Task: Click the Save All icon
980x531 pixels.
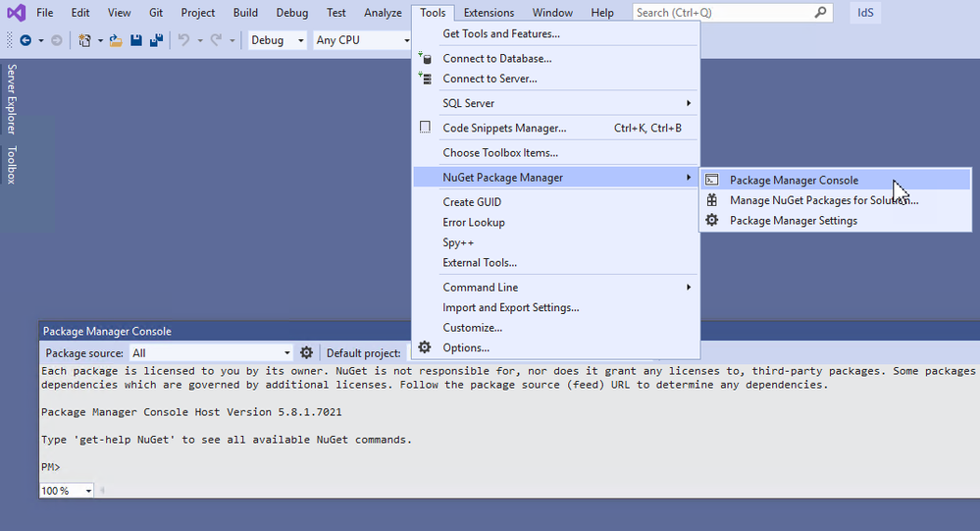Action: [x=156, y=40]
